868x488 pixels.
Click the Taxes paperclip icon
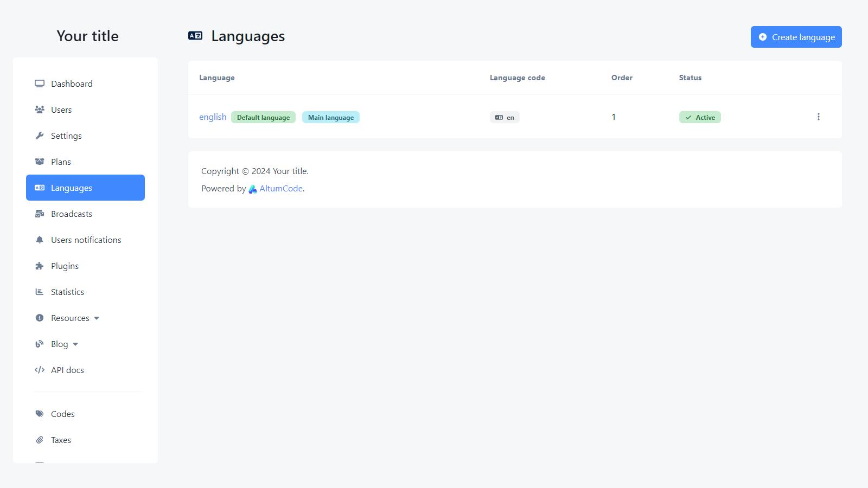pos(39,440)
